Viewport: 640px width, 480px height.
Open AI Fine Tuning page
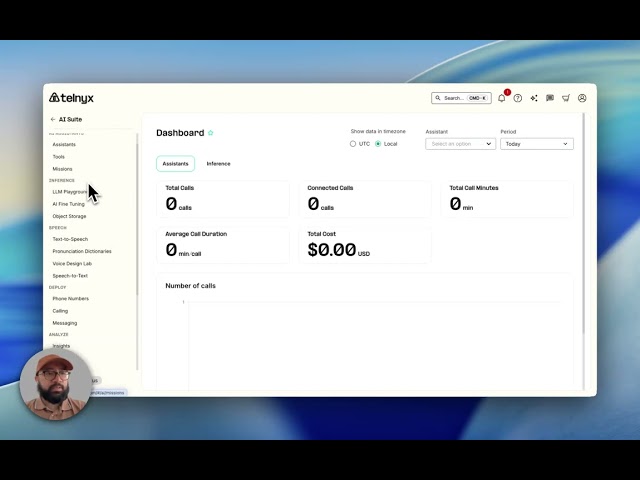69,204
